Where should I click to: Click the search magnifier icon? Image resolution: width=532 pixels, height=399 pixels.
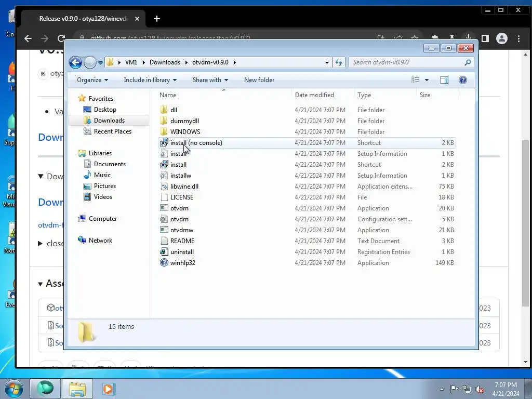468,62
